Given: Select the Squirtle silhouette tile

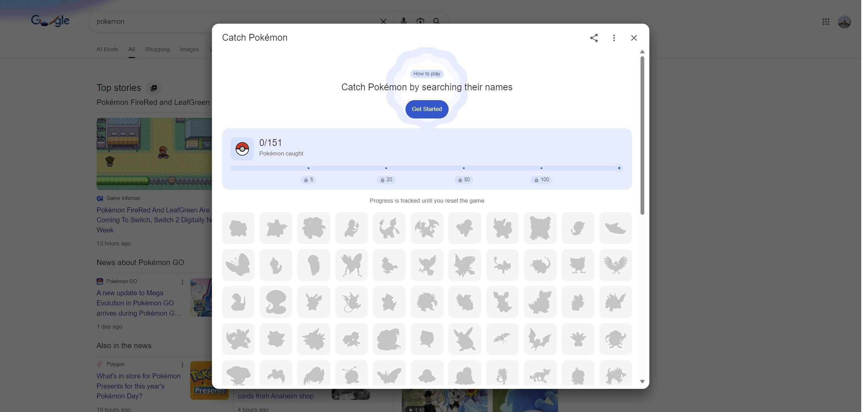Looking at the screenshot, I should coord(465,228).
